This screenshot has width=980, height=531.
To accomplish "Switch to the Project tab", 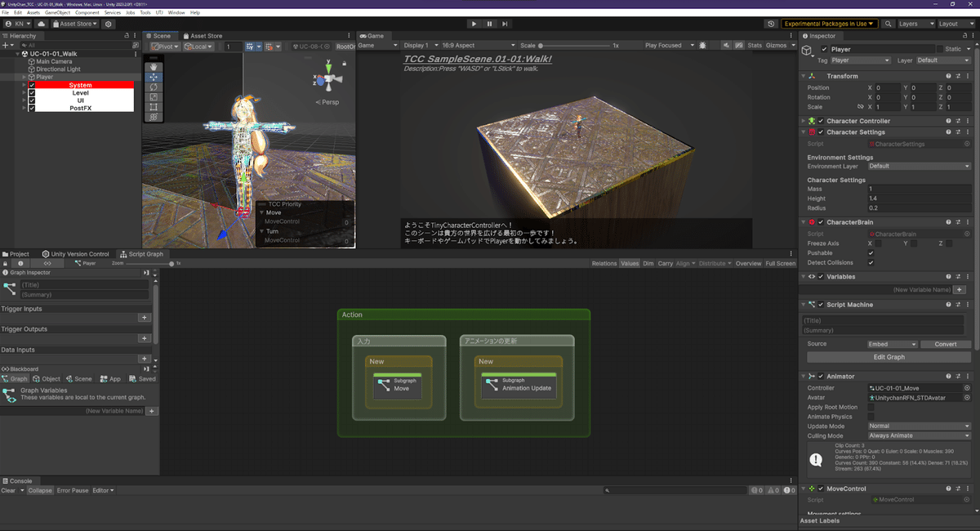I will pos(16,254).
